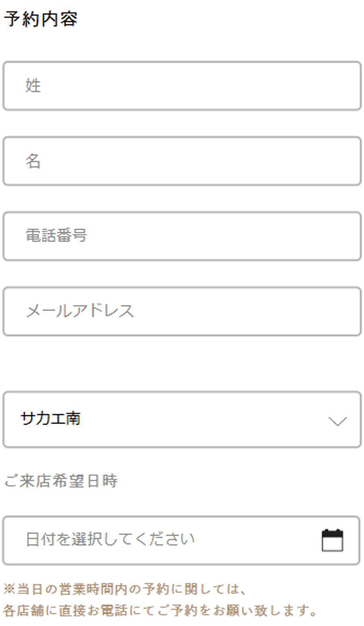Click the 名 placeholder text

coord(33,161)
